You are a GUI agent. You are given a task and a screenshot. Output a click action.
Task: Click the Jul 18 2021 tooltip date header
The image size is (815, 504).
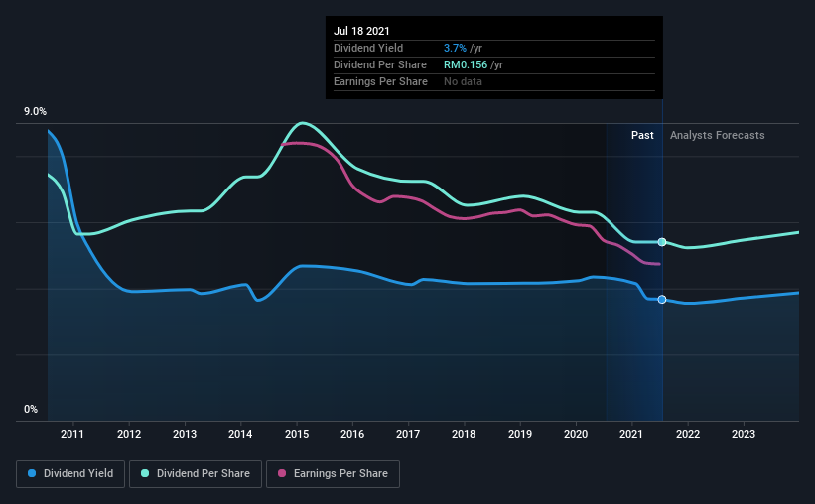point(361,31)
